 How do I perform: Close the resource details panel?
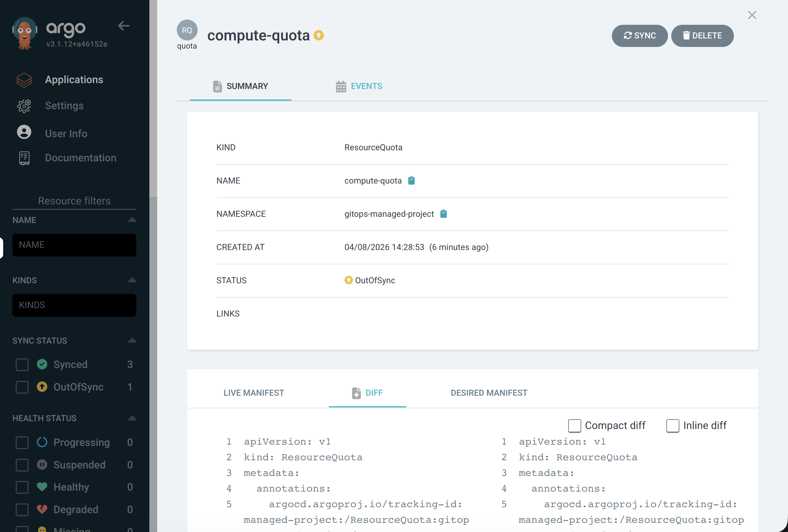pos(752,15)
